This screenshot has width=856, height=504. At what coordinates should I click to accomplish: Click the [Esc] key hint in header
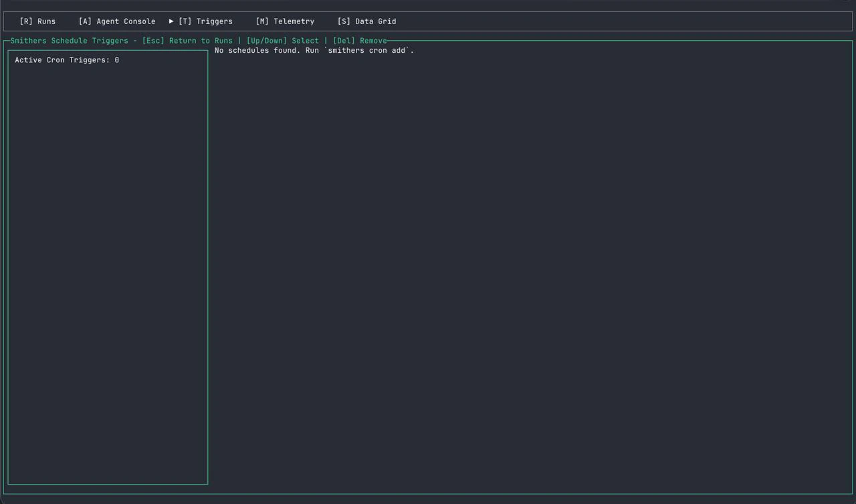tap(154, 40)
